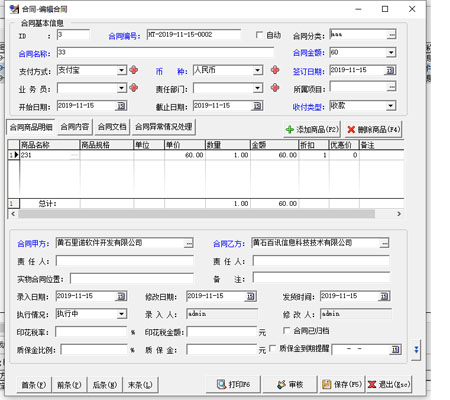This screenshot has height=400, width=450.
Task: Expand the 业务员 dropdown
Action: [x=122, y=88]
